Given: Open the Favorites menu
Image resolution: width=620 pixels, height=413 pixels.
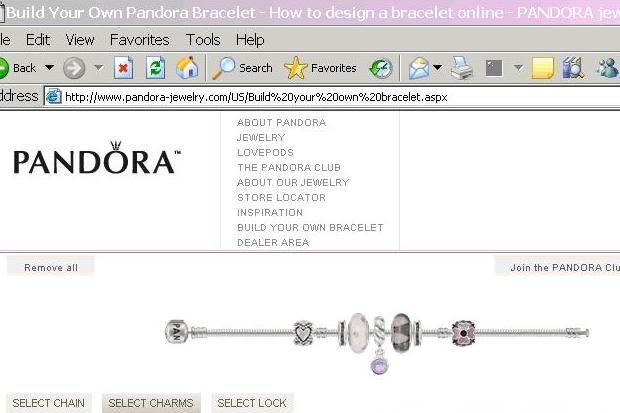Looking at the screenshot, I should (139, 40).
